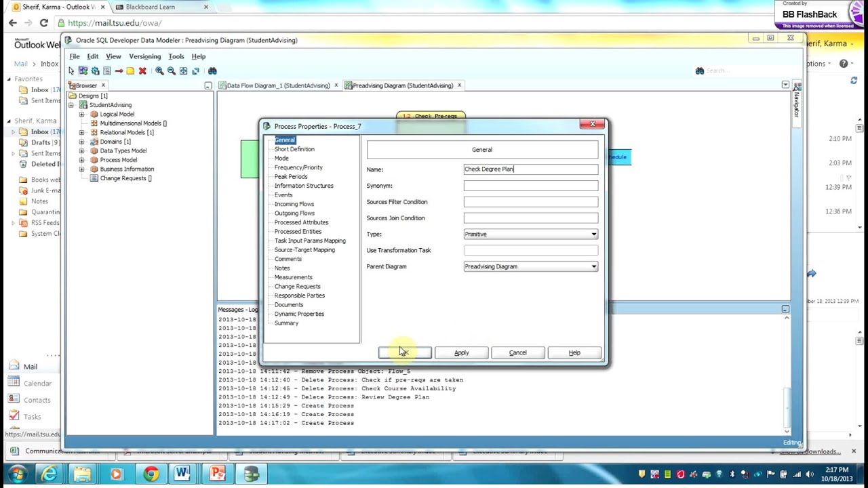Expand the Relational Models tree node

(81, 133)
